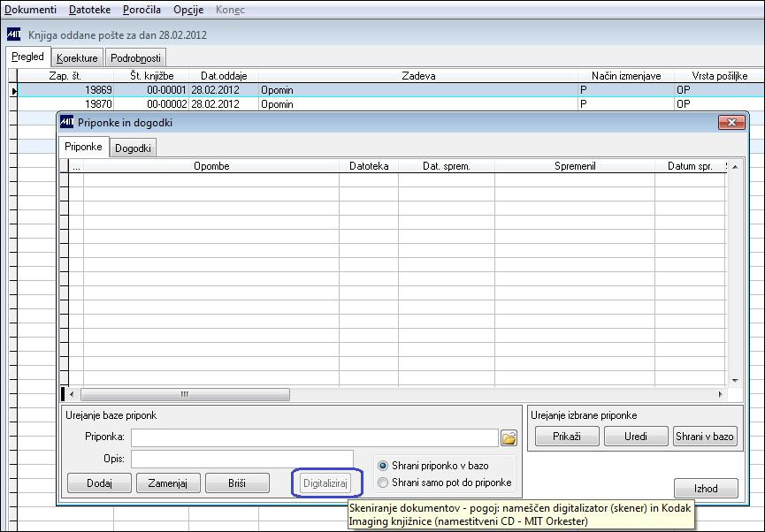Click the Spremenil column header

pyautogui.click(x=575, y=166)
